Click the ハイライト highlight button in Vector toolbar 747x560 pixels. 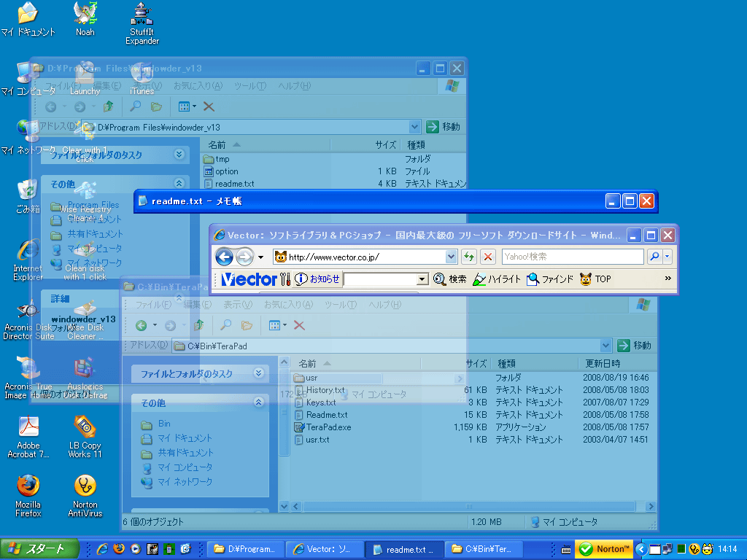497,279
